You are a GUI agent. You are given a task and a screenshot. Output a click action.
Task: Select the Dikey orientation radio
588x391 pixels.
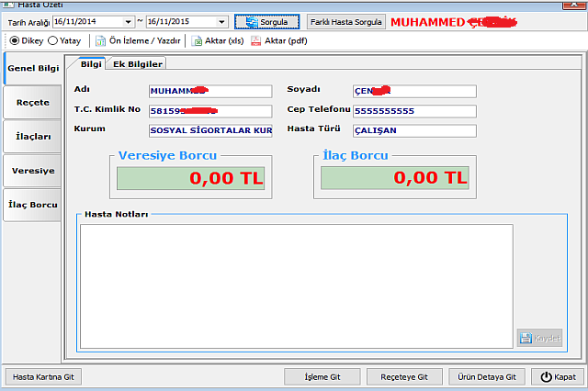[14, 41]
